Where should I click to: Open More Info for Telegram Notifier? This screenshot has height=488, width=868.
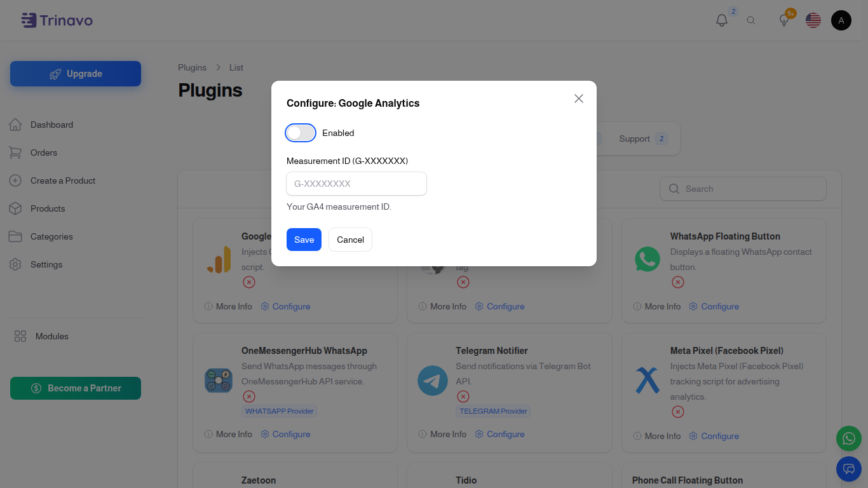point(442,434)
